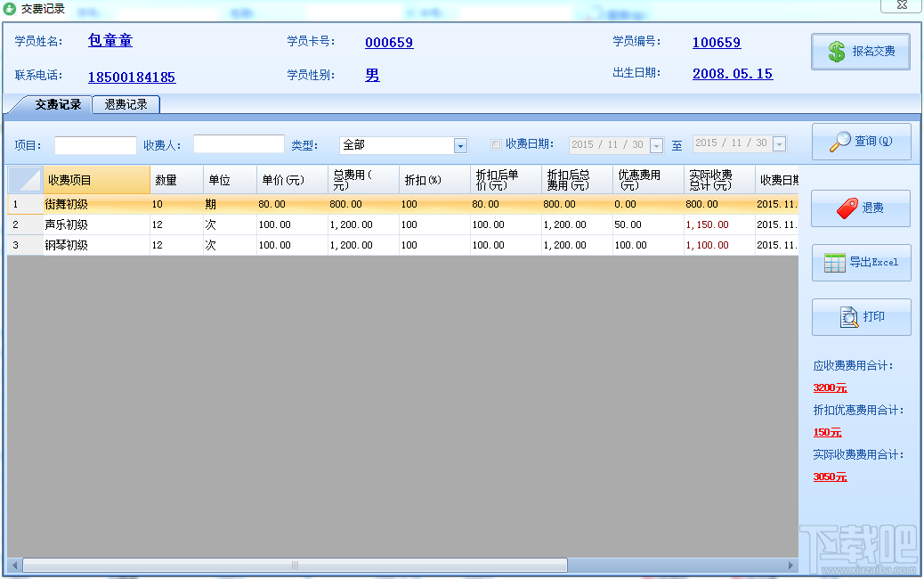Click actual fee cell 1,100.00
The height and width of the screenshot is (579, 924).
pyautogui.click(x=719, y=245)
